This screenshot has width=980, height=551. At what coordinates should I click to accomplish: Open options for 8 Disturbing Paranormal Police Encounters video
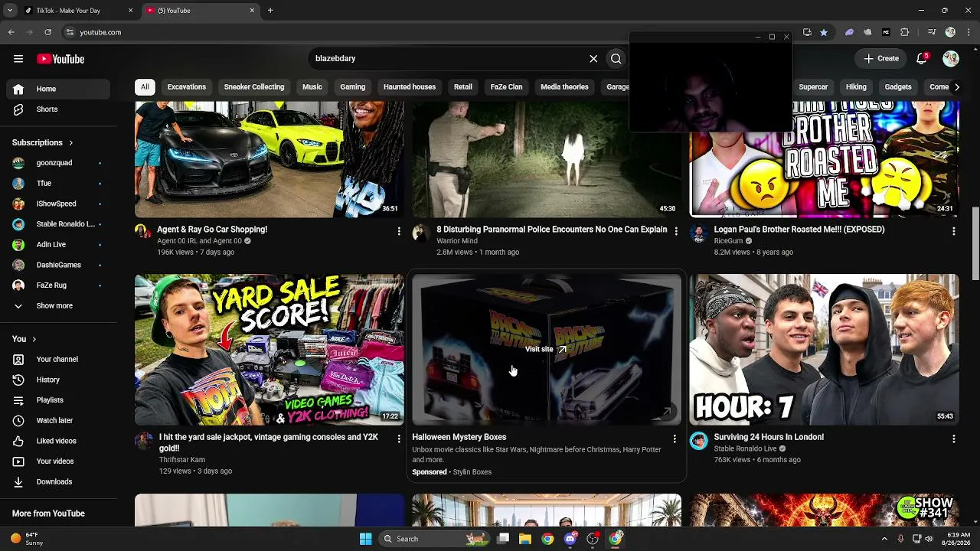coord(676,230)
